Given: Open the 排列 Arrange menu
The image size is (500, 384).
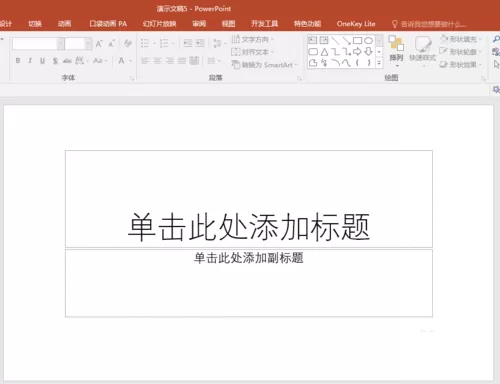Looking at the screenshot, I should point(396,51).
